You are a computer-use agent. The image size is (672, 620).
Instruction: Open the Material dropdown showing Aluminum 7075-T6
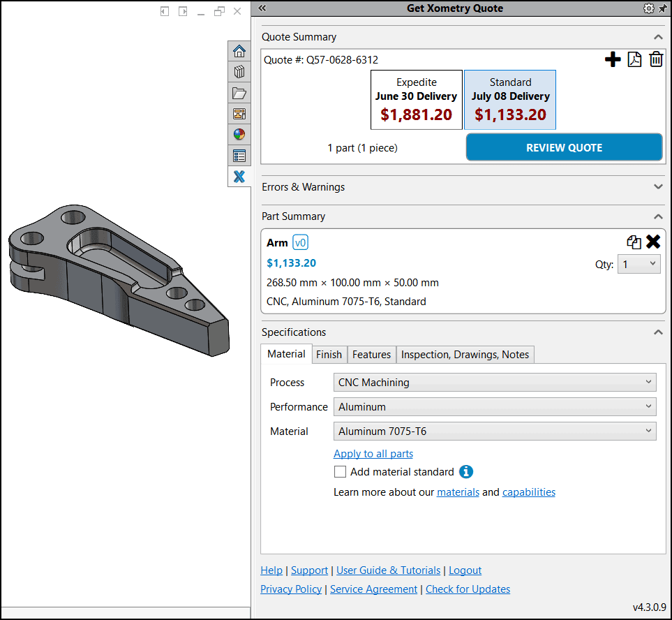click(495, 431)
